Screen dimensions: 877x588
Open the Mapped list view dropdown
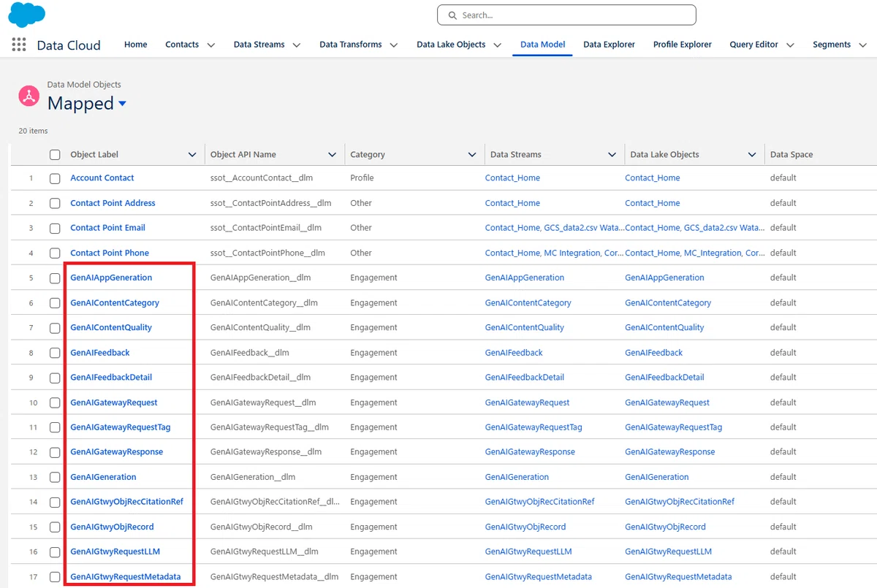[122, 104]
